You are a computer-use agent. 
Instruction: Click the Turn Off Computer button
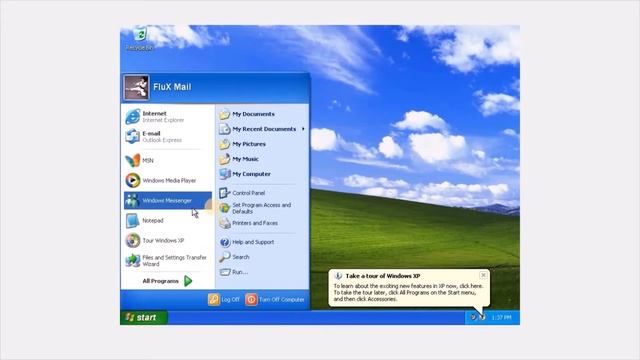coord(275,300)
